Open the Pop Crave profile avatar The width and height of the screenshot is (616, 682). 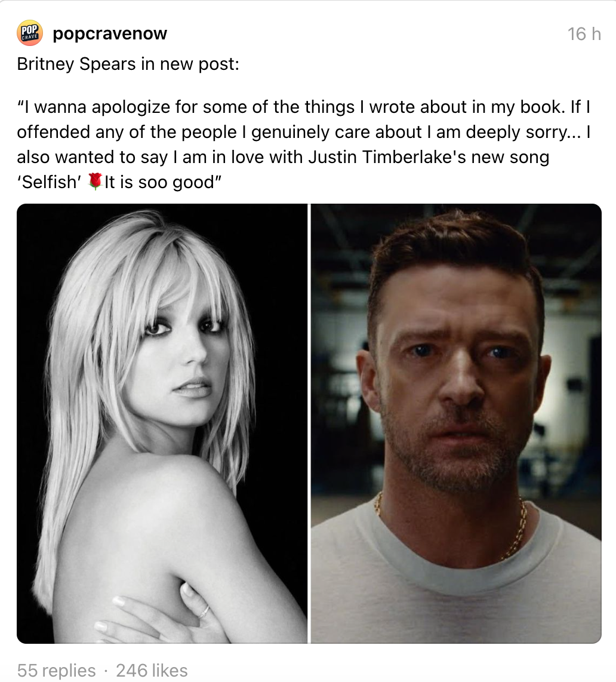(30, 33)
